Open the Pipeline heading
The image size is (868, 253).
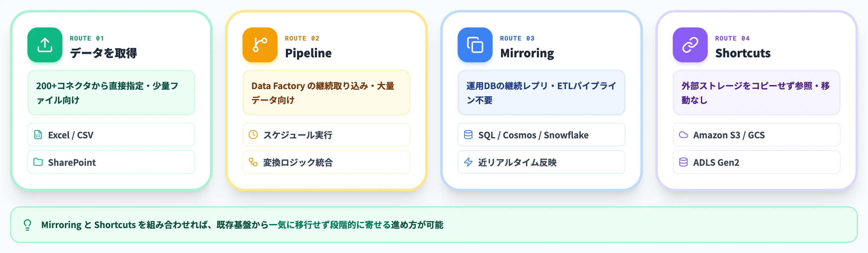(x=308, y=53)
